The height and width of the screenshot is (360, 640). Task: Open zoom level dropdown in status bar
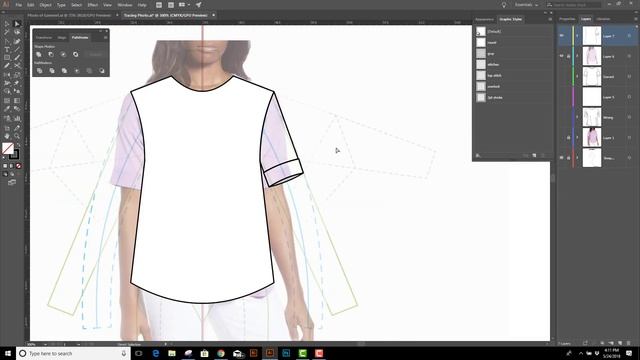(x=45, y=344)
